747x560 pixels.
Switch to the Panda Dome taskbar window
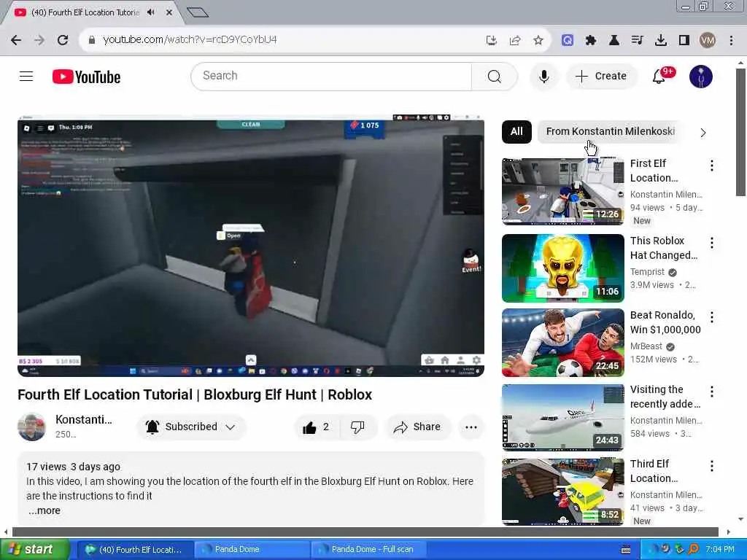tap(252, 550)
